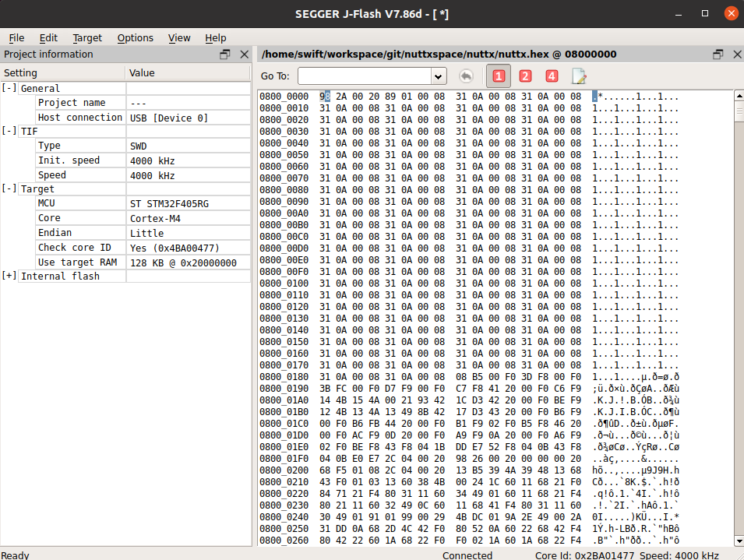
Task: Click the 'ST STM32F405RG' value
Action: [169, 204]
